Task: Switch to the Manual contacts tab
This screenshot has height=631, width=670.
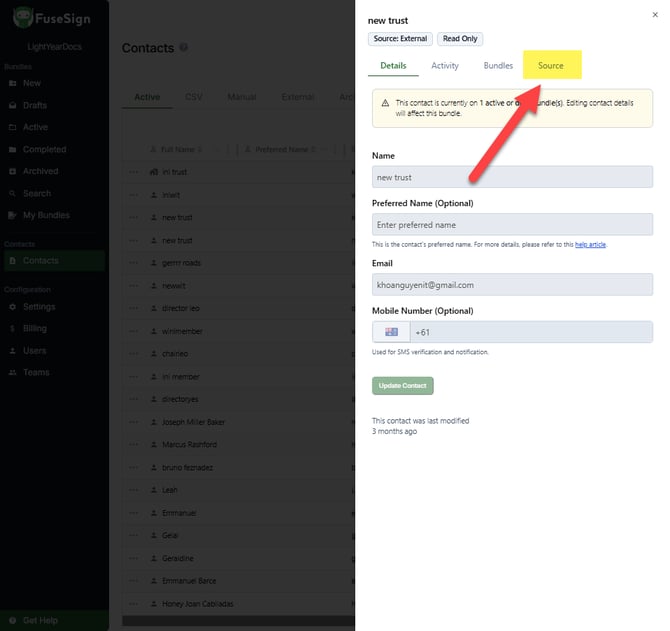Action: (x=242, y=97)
